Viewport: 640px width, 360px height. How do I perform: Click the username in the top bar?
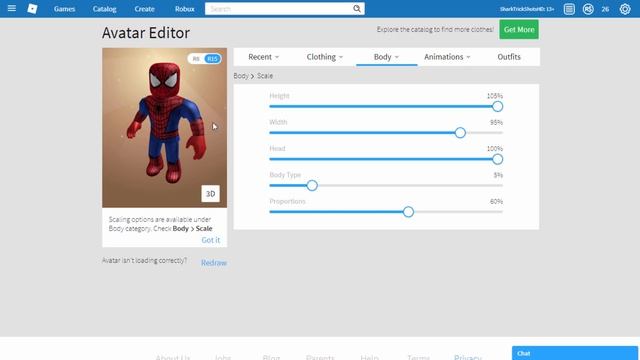click(527, 9)
